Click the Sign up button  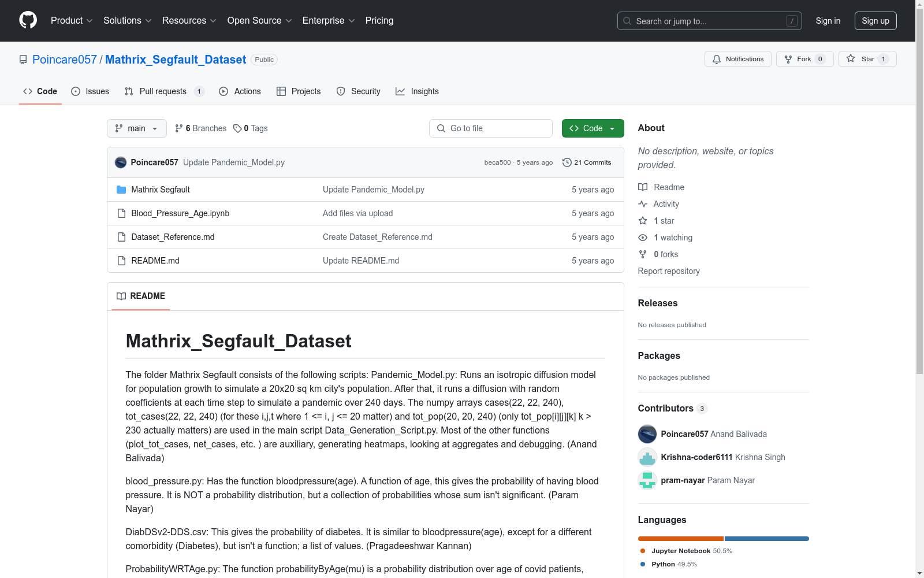tap(875, 21)
